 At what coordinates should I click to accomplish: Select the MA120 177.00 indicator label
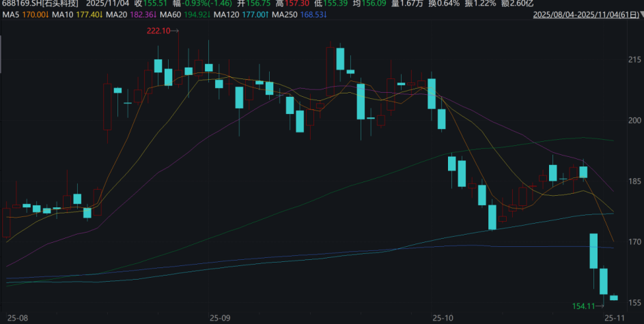tap(242, 15)
